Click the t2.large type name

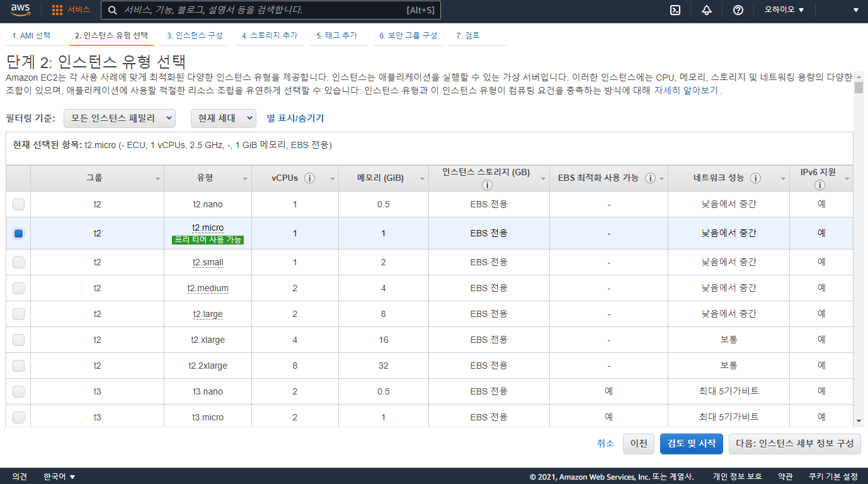[208, 314]
